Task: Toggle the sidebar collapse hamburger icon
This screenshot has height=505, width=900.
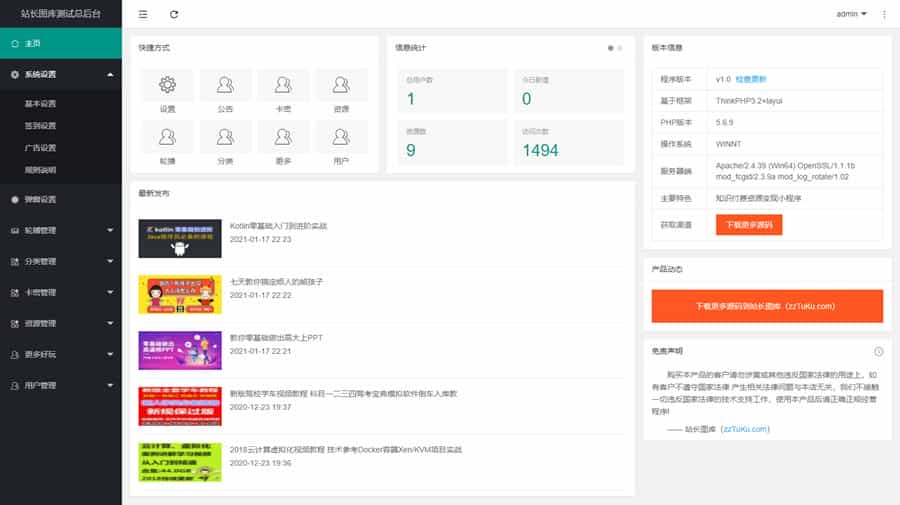Action: coord(143,14)
